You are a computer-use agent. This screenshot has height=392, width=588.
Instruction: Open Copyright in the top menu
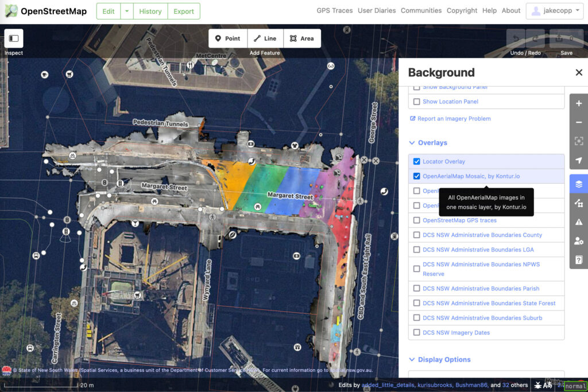pos(462,10)
